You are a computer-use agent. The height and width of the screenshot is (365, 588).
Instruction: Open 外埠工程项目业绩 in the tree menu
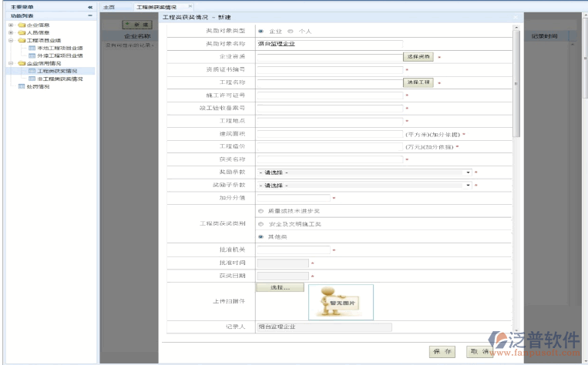pos(60,55)
